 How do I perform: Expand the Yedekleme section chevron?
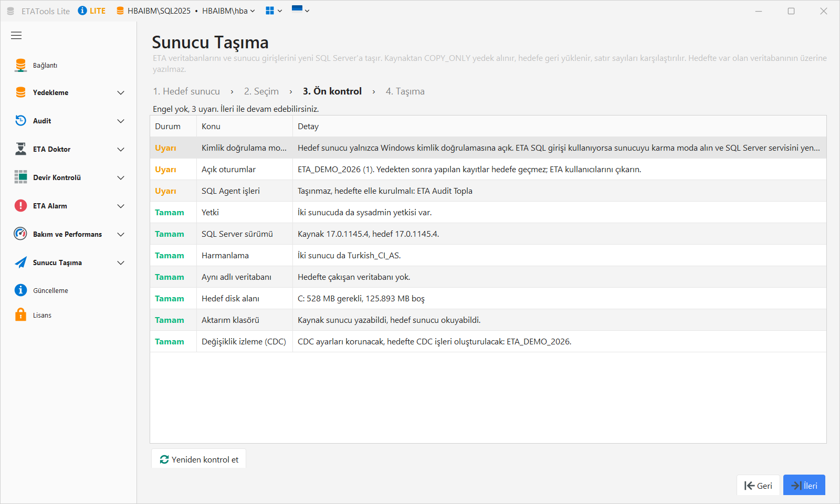coord(121,93)
